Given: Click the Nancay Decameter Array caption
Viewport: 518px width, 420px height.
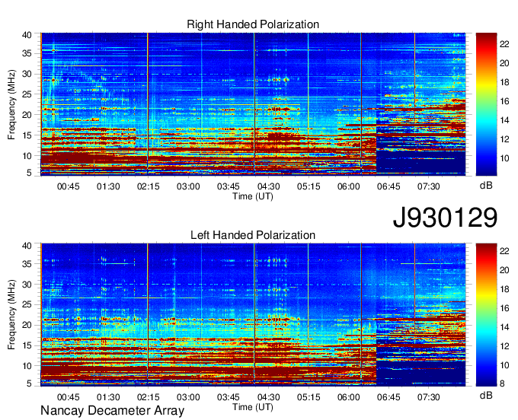Looking at the screenshot, I should (112, 411).
